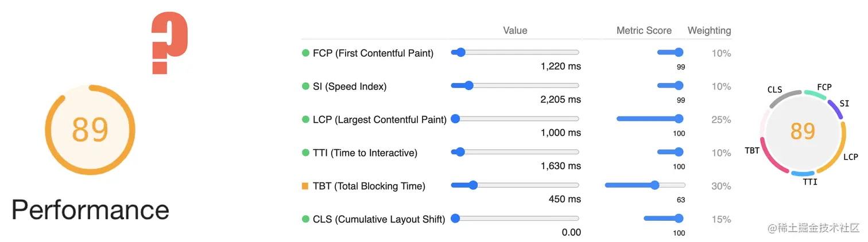The height and width of the screenshot is (242, 868).
Task: Click the TBT metric score slider handle
Action: (655, 185)
